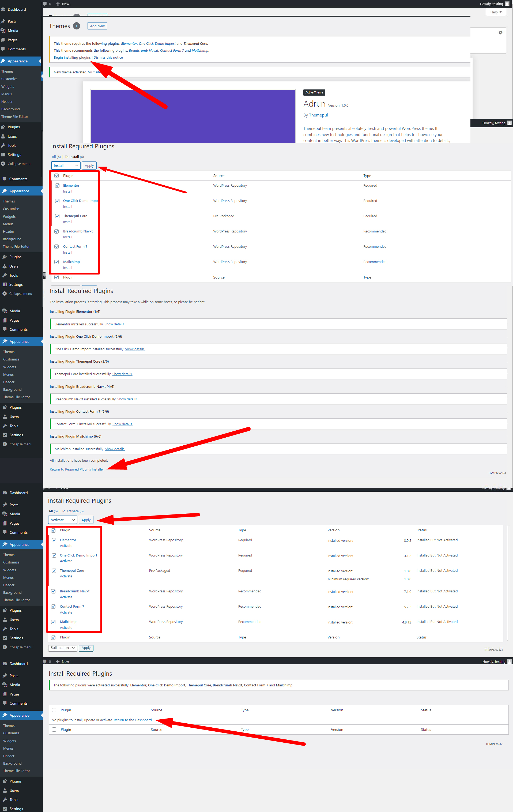Toggle Mailchimp checkbox in the install list
Image resolution: width=513 pixels, height=812 pixels.
point(56,262)
